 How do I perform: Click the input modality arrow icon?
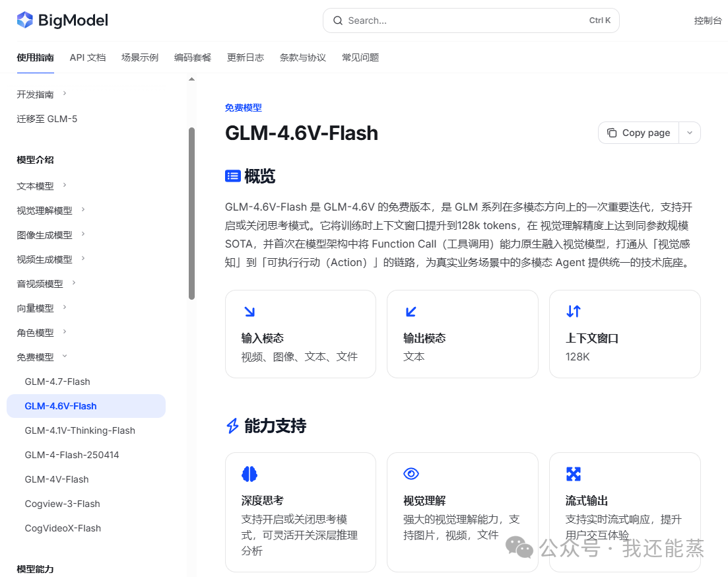(x=249, y=312)
